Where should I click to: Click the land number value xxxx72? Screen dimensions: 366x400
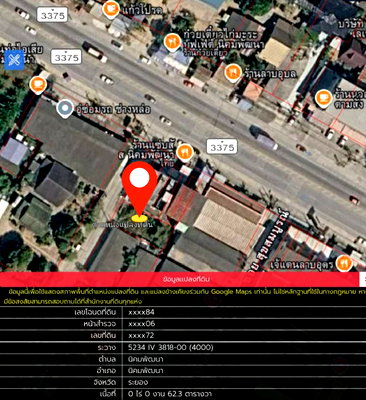click(141, 336)
